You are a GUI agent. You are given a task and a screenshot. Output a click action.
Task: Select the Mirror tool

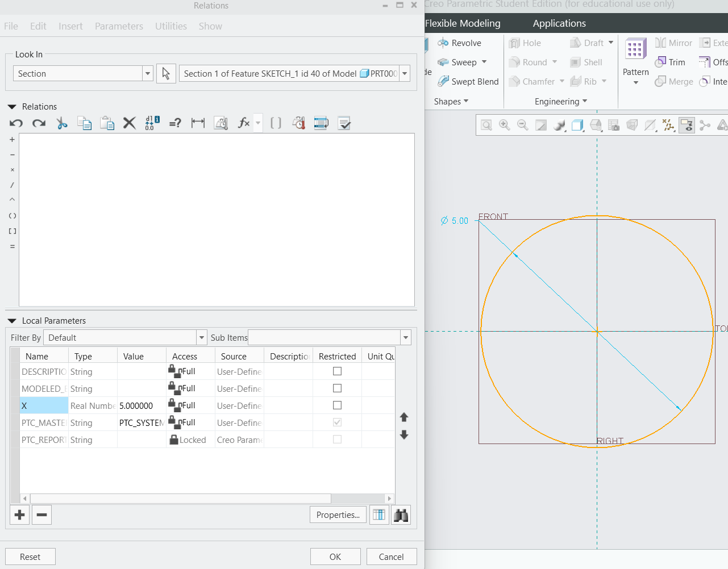click(673, 43)
